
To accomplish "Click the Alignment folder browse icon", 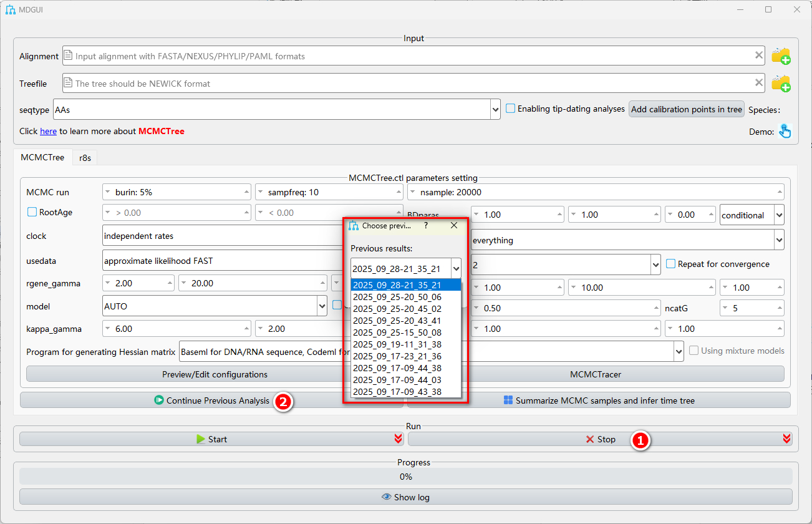I will pos(781,56).
